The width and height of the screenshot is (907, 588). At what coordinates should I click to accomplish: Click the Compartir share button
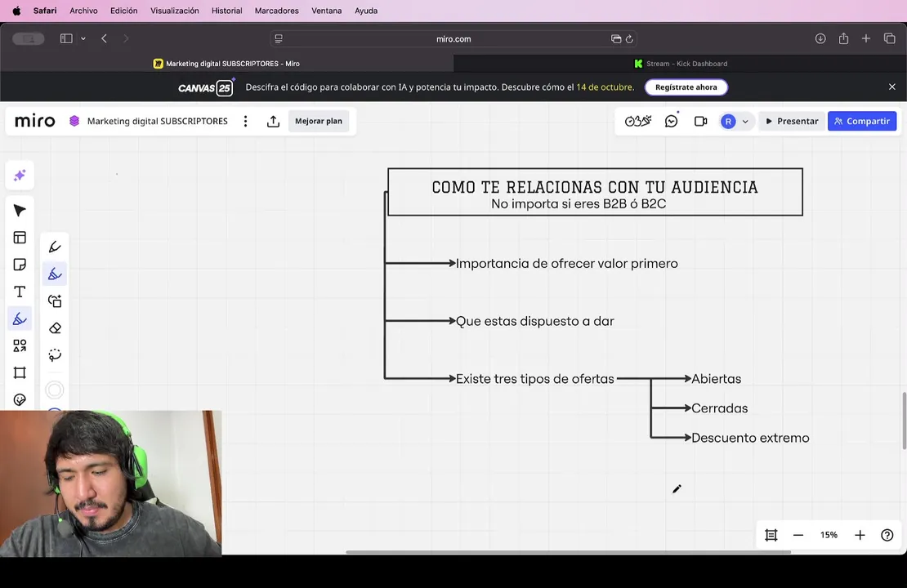coord(862,121)
